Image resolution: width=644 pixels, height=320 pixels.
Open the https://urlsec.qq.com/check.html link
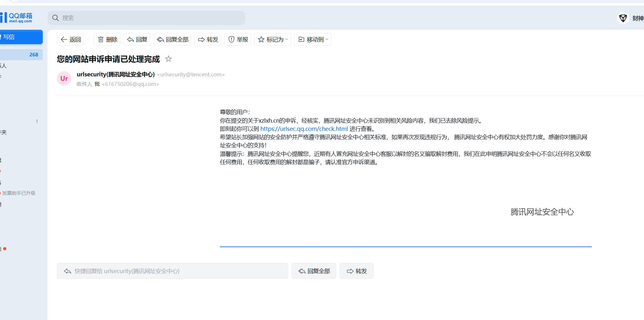pos(304,129)
